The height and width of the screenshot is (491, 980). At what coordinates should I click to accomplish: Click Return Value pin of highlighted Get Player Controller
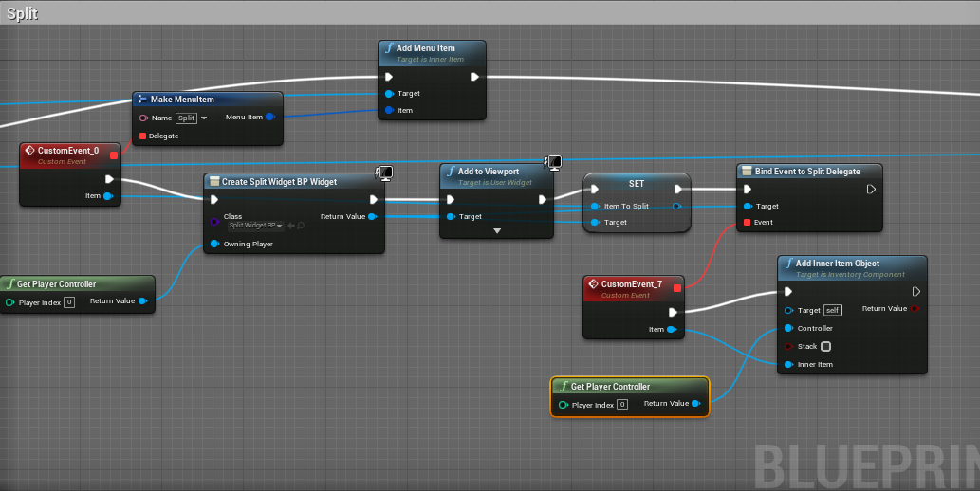[696, 404]
